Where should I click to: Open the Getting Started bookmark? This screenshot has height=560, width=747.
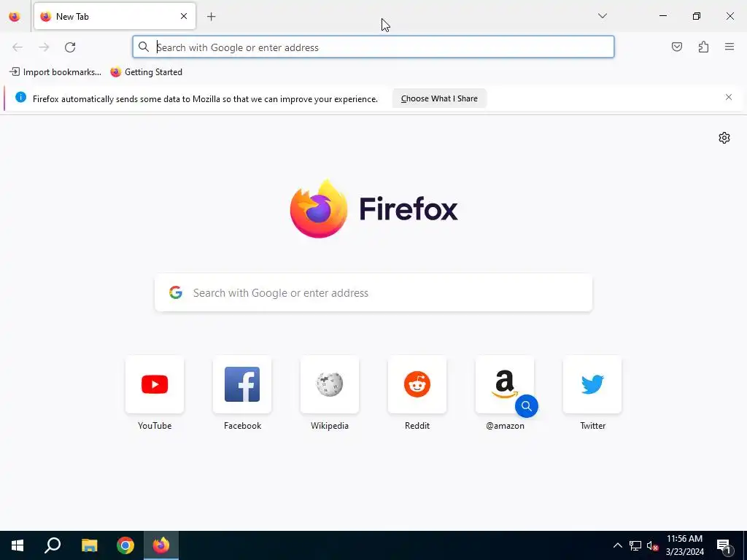point(146,72)
